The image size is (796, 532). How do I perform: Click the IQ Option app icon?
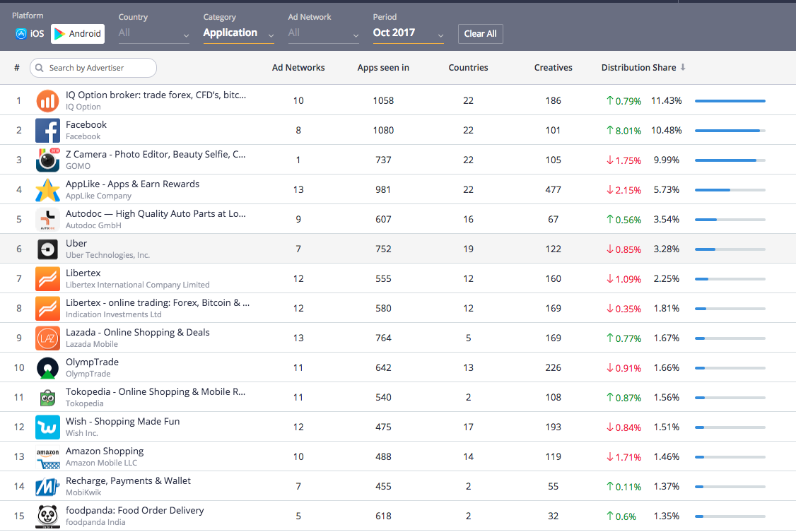(47, 100)
